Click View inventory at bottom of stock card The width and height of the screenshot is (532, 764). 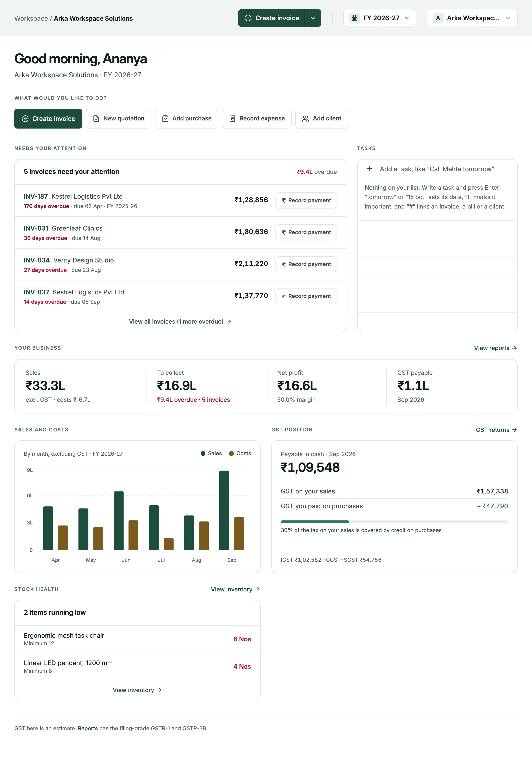coord(137,690)
